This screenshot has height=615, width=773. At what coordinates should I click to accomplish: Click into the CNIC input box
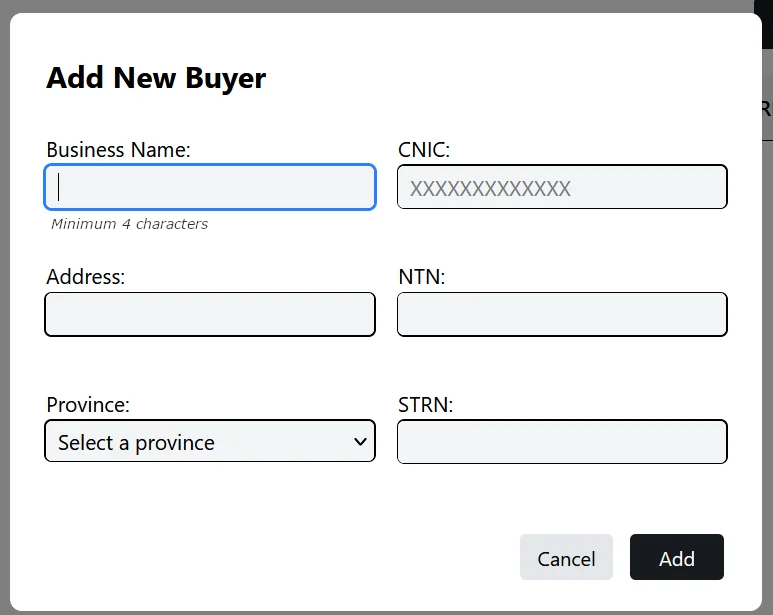(x=562, y=187)
